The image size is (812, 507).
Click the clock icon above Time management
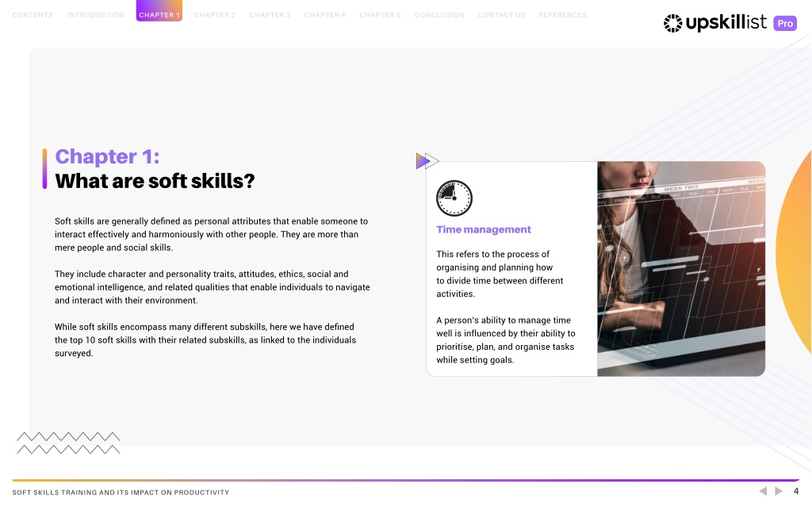tap(454, 198)
